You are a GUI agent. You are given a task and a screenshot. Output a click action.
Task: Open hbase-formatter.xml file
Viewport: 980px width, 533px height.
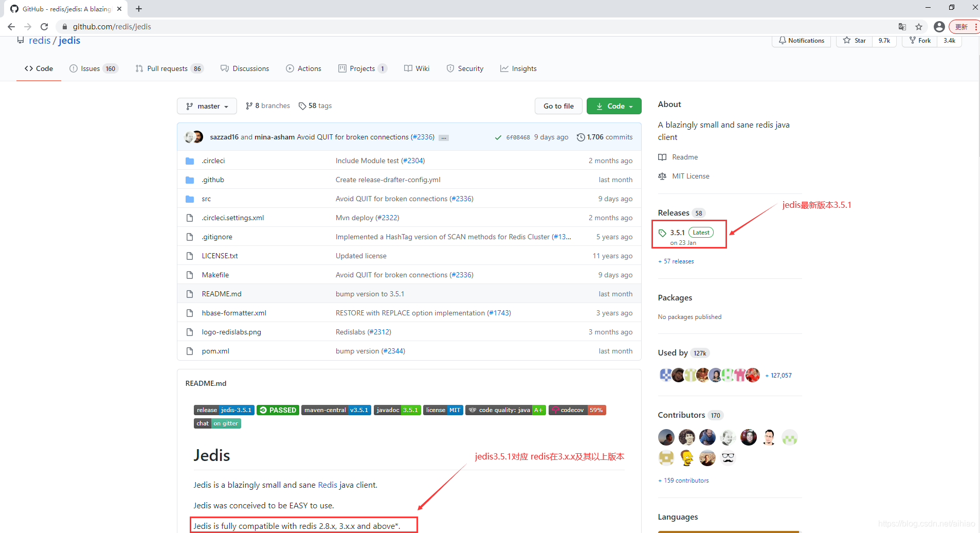point(234,313)
